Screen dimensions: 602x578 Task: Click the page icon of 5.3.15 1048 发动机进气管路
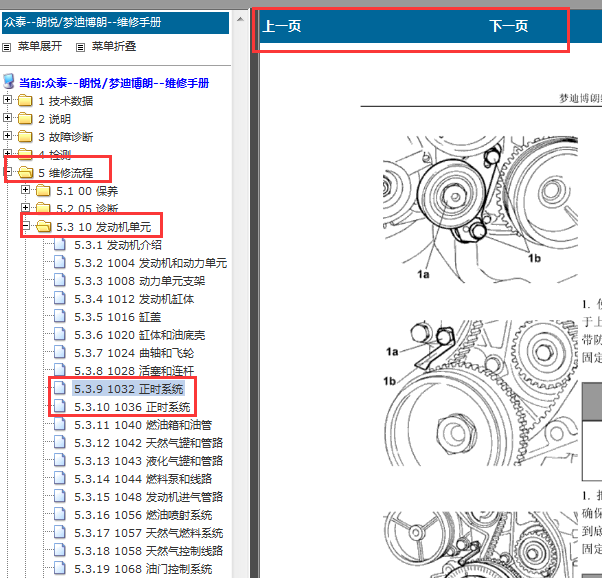point(60,496)
